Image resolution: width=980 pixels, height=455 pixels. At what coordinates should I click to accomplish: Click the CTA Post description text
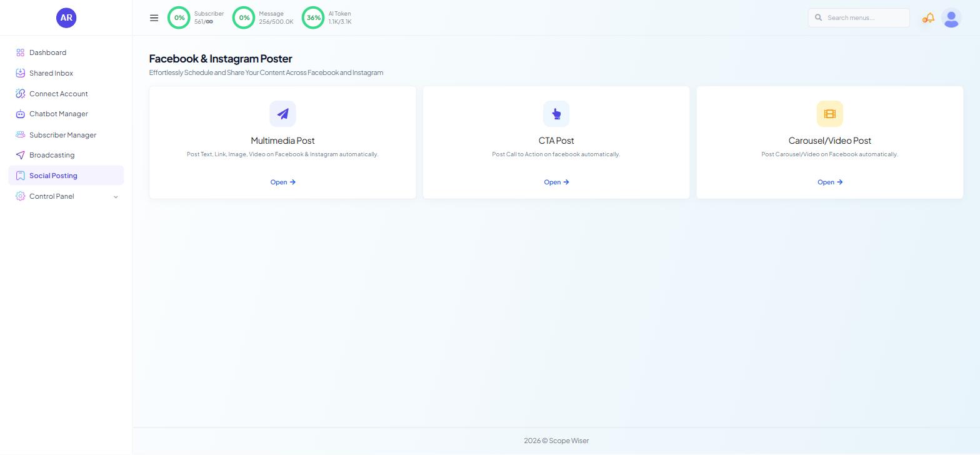(x=556, y=154)
